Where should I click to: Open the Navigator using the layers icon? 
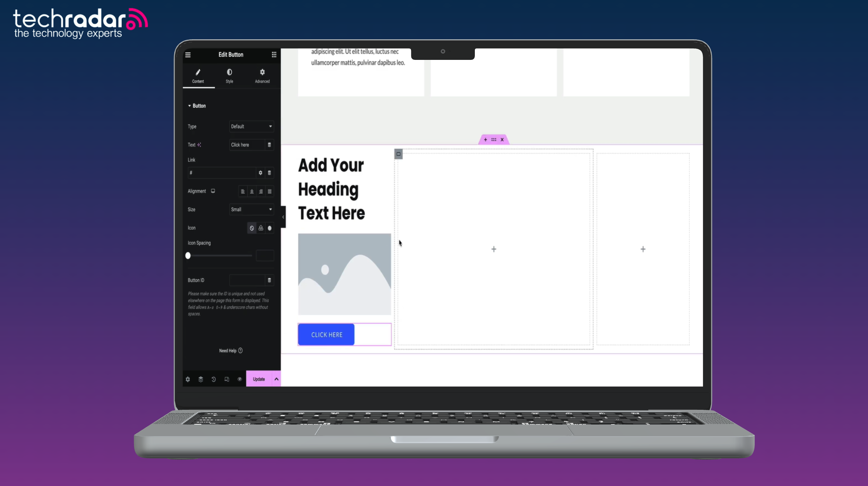(201, 379)
